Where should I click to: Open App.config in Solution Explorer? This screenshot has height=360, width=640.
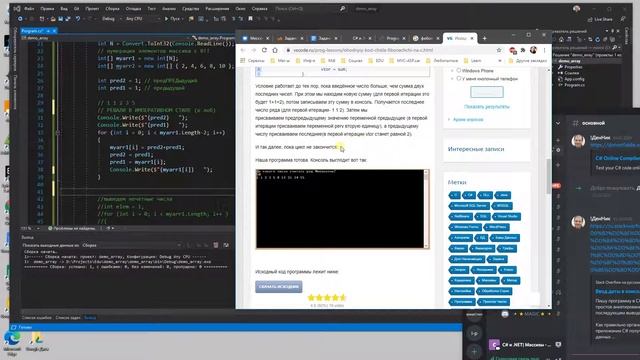pyautogui.click(x=575, y=79)
